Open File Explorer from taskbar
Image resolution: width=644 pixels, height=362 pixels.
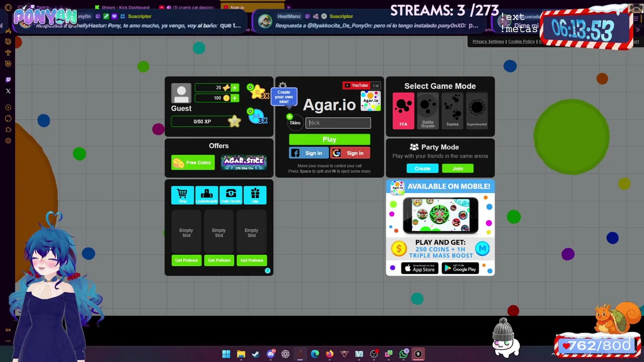pos(241,354)
